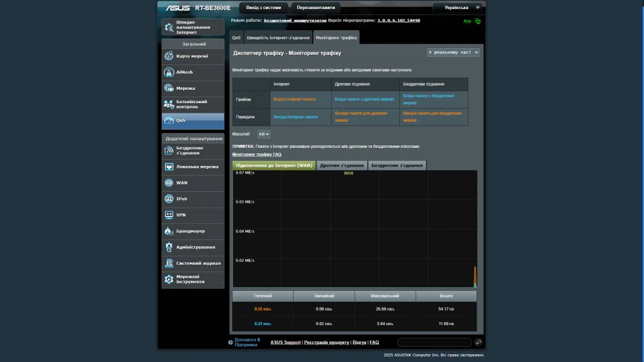Click the Локальна мережа icon
The width and height of the screenshot is (644, 362).
pos(169,167)
